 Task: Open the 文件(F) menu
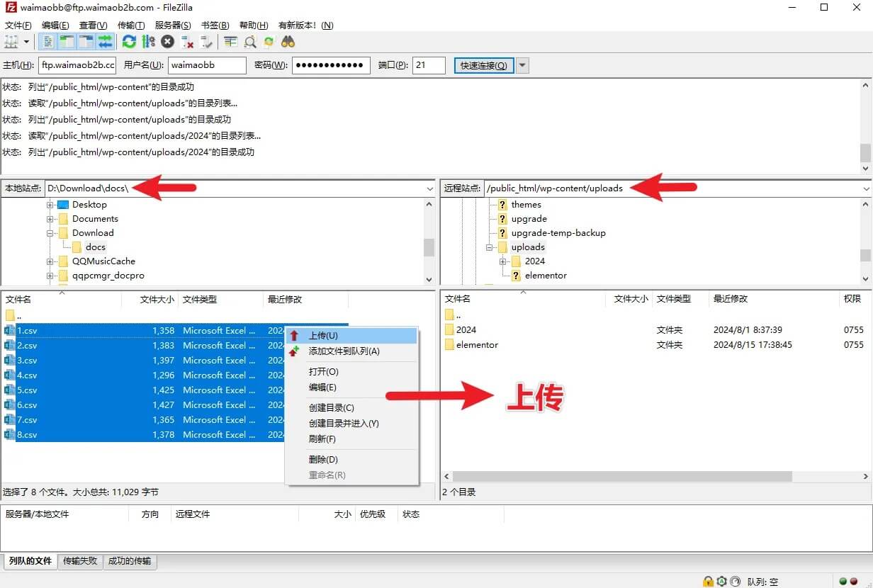coord(18,25)
